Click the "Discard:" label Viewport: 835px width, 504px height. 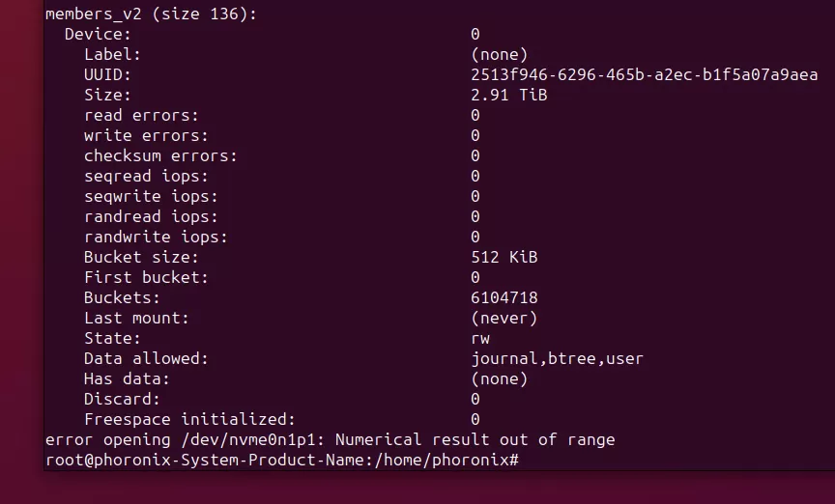122,399
